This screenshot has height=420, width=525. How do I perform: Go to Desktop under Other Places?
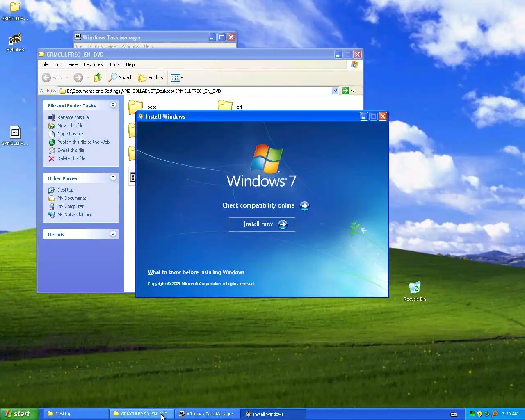tap(66, 190)
